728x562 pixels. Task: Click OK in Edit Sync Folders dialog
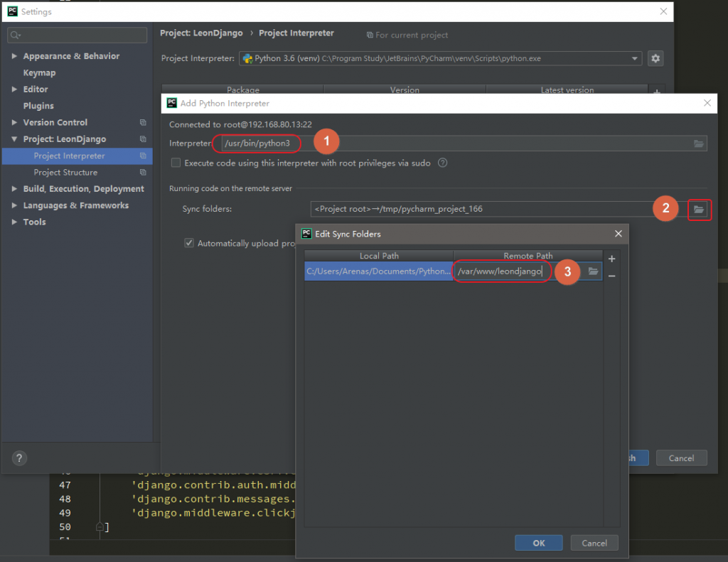[x=538, y=543]
